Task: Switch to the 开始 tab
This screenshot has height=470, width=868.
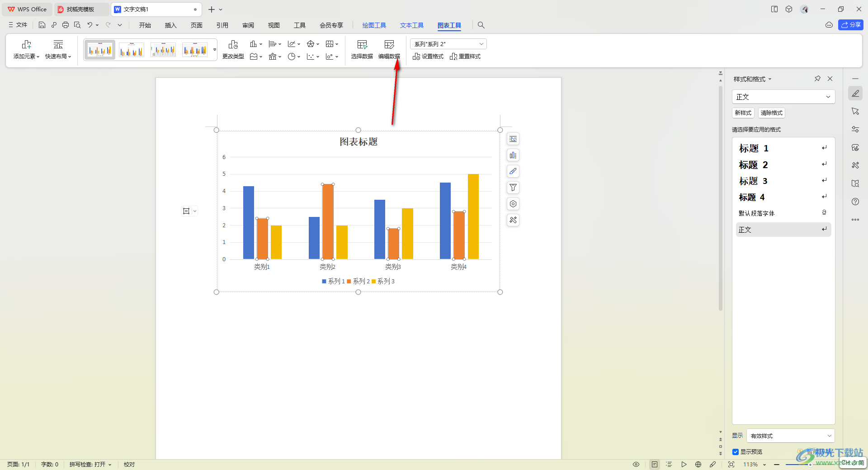Action: point(145,25)
